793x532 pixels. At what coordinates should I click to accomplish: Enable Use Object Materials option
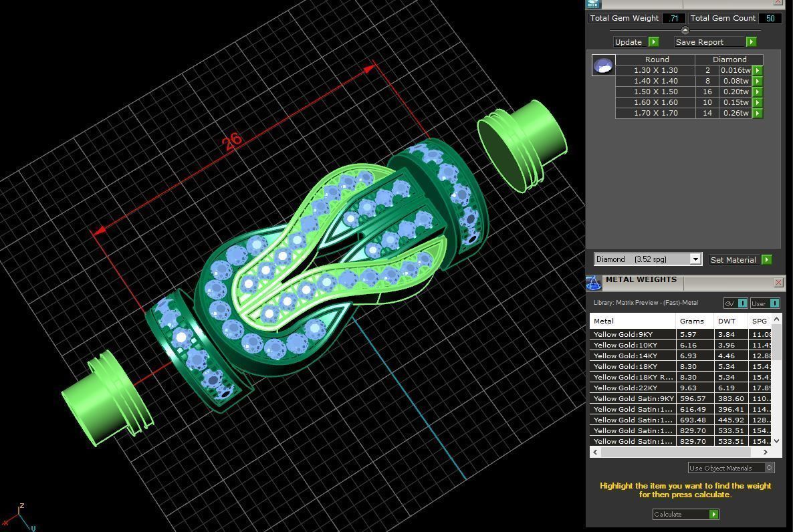pyautogui.click(x=769, y=468)
